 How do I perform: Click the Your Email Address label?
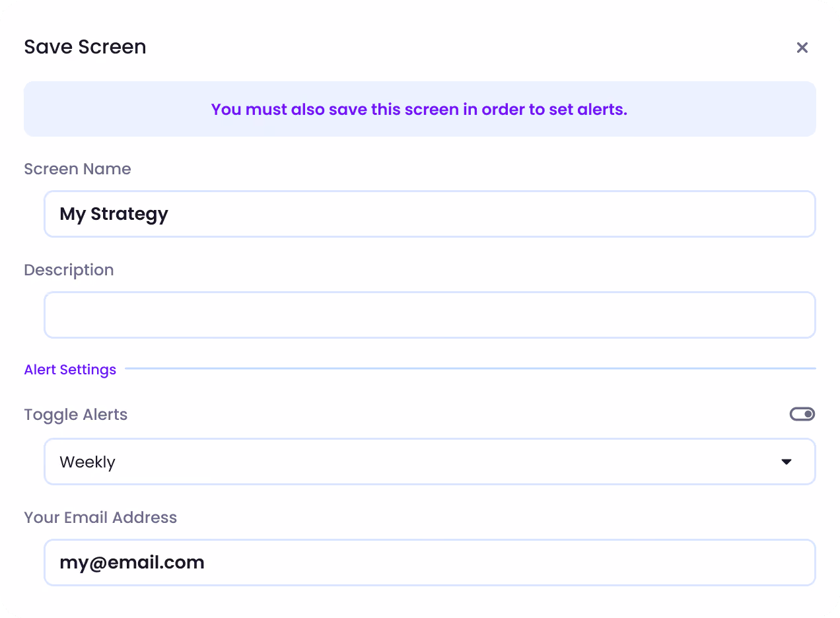pos(100,517)
